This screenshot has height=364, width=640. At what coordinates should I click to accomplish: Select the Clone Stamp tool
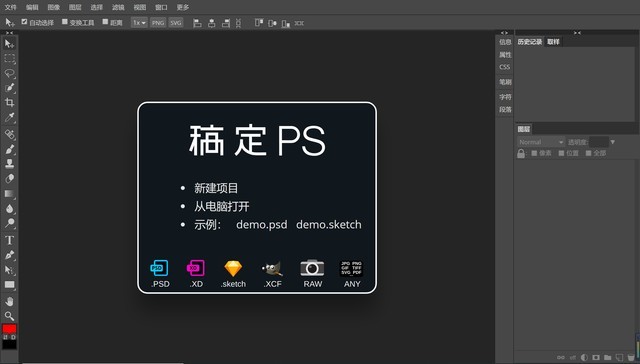[x=9, y=164]
